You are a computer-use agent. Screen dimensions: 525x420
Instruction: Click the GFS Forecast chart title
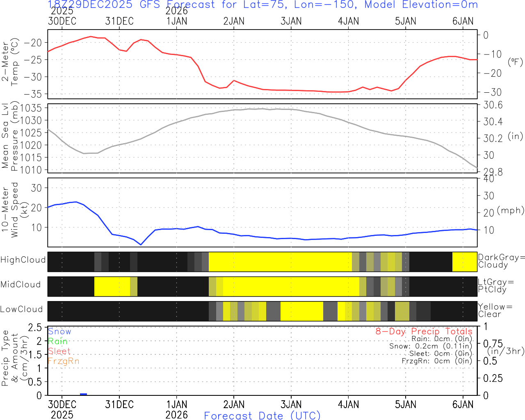point(262,5)
